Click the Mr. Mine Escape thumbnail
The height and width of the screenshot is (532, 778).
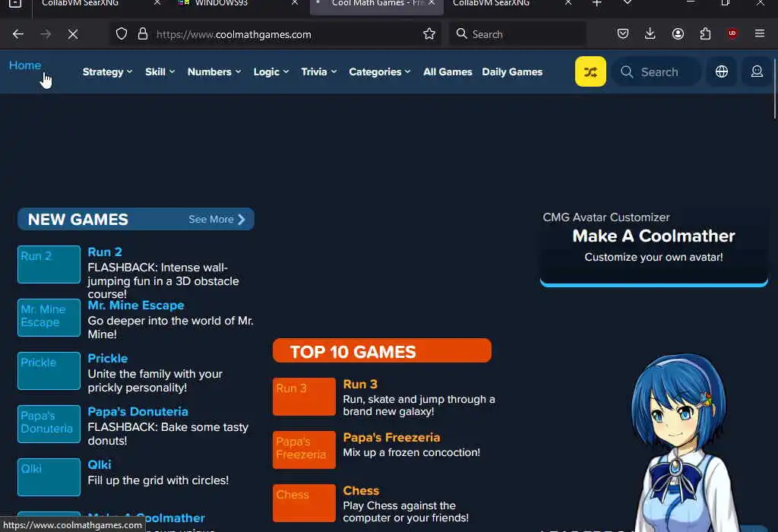tap(49, 318)
